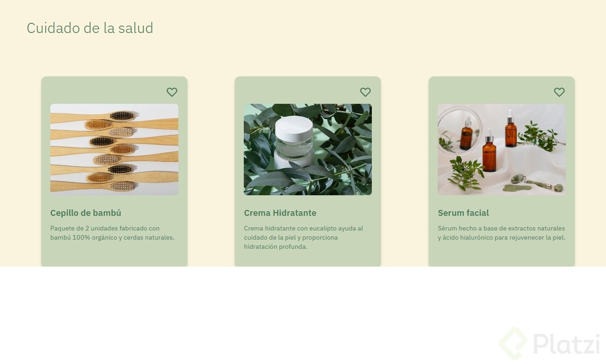Open the bamboo toothbrushes product photo

pyautogui.click(x=114, y=150)
